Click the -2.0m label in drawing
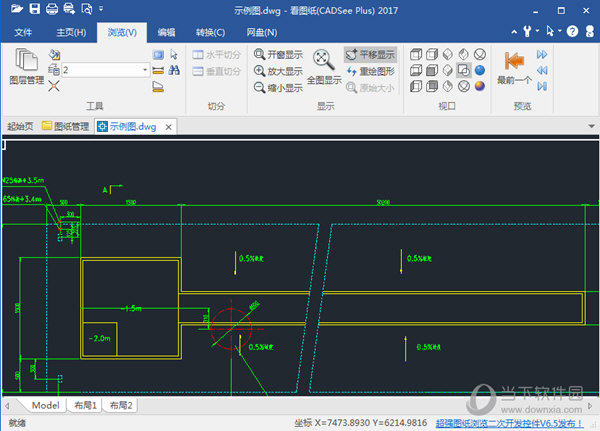Screen dimensions: 600x431 [99, 338]
